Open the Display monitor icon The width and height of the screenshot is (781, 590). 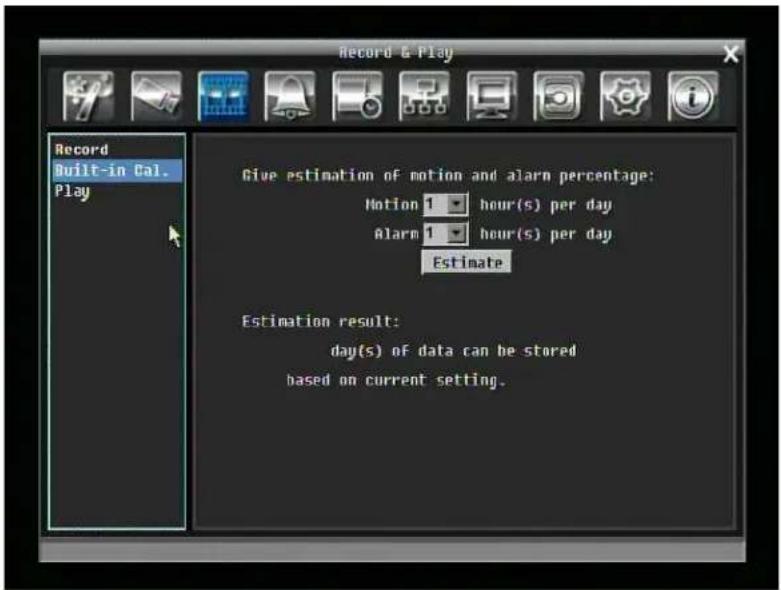coord(492,96)
